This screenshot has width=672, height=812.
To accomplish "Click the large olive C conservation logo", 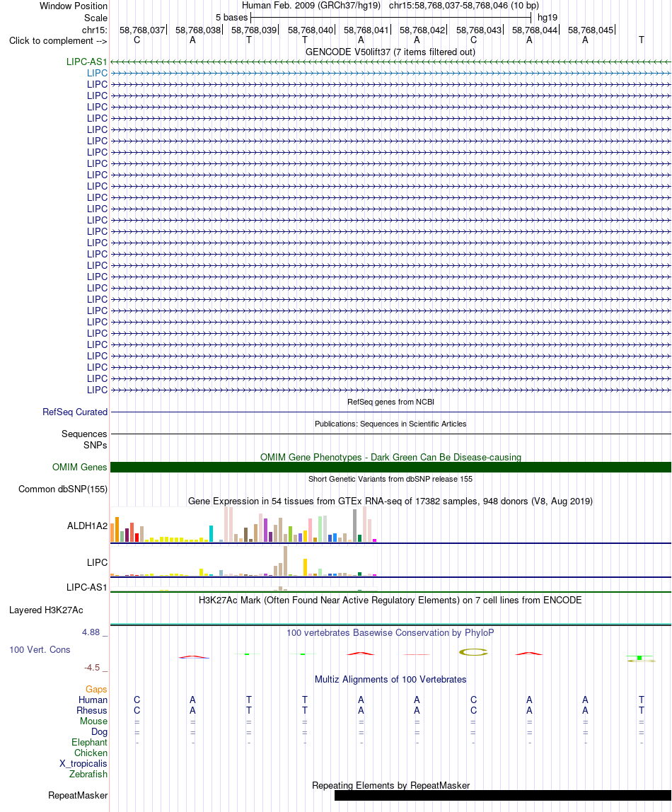I will tap(473, 652).
